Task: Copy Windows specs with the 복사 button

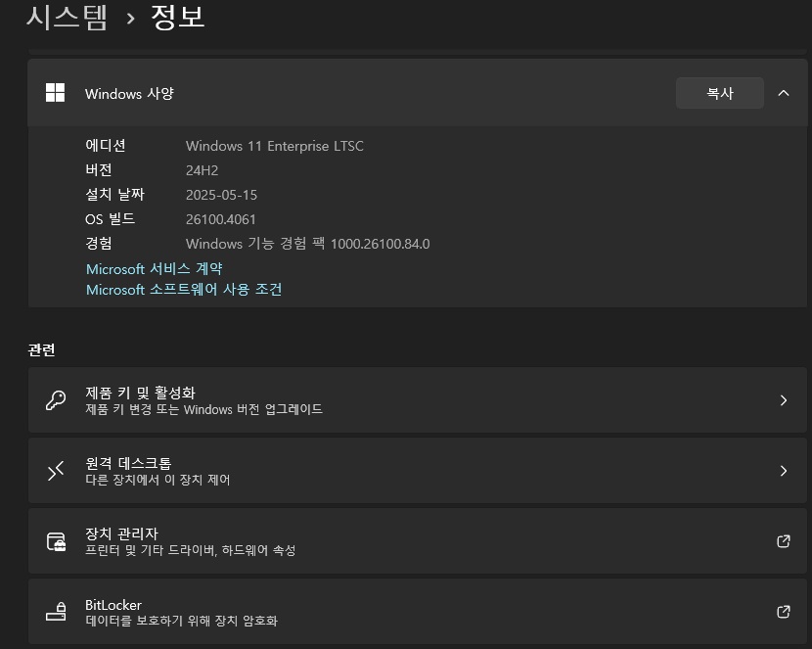Action: [x=720, y=93]
